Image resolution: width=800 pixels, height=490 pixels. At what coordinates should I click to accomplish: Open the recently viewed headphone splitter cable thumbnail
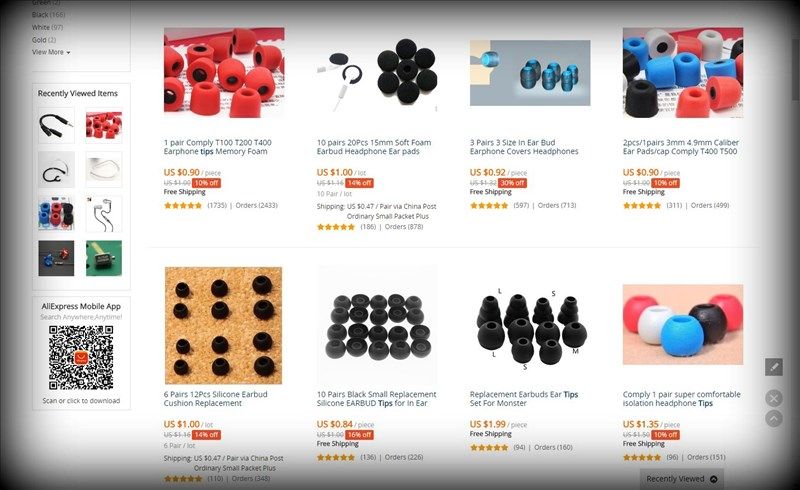click(x=56, y=125)
